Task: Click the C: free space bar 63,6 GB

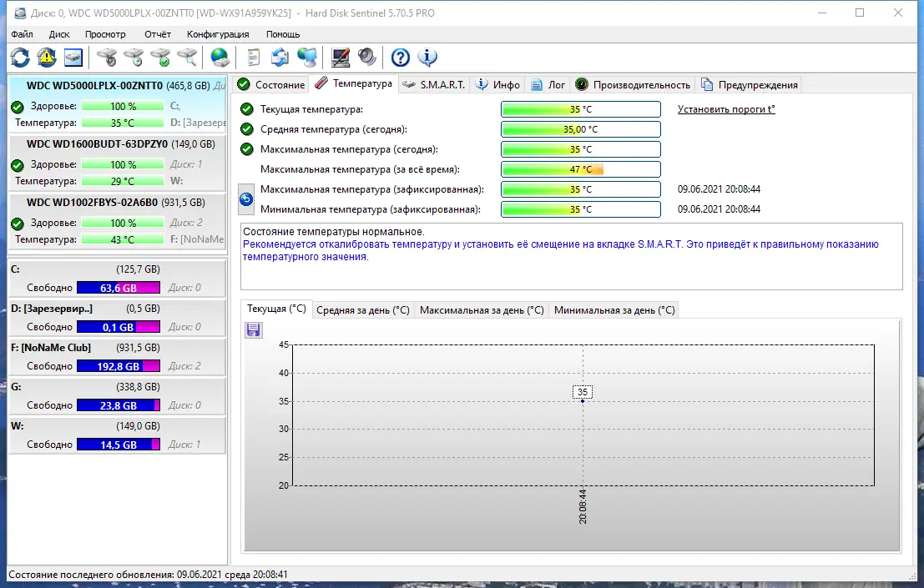Action: (119, 288)
